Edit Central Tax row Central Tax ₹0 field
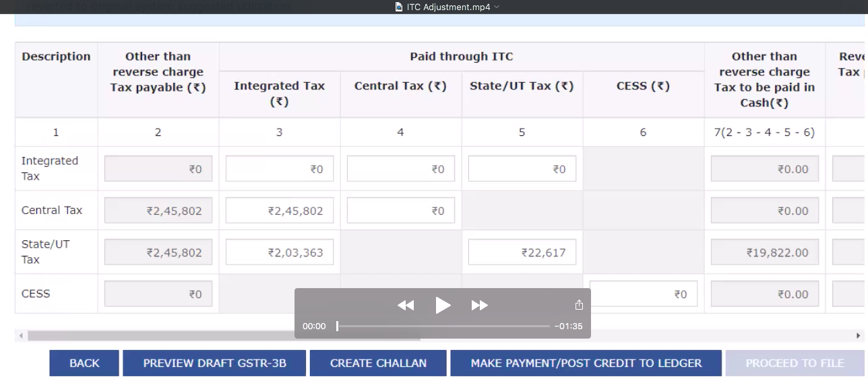 point(401,211)
